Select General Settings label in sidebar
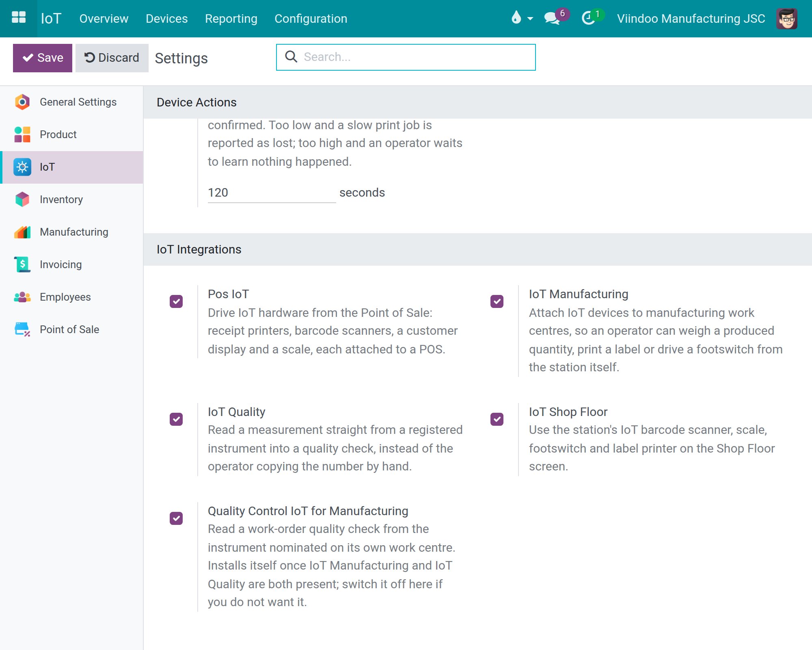Image resolution: width=812 pixels, height=650 pixels. pos(78,102)
